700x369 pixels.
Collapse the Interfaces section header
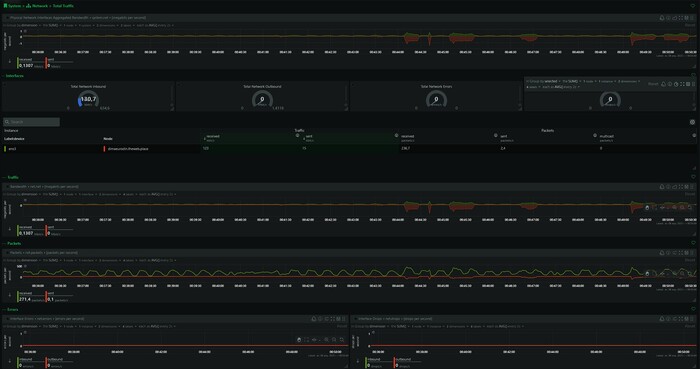click(15, 76)
